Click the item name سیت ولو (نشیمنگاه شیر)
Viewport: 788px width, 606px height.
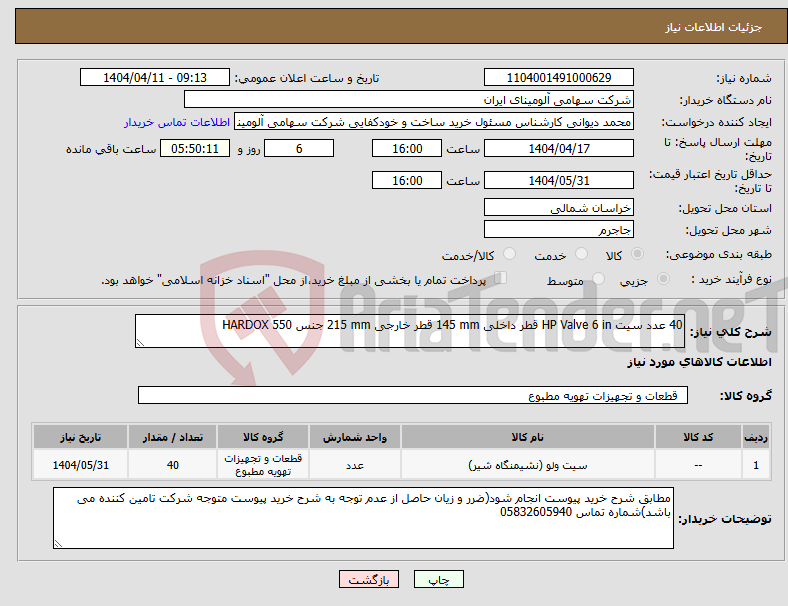(x=528, y=465)
